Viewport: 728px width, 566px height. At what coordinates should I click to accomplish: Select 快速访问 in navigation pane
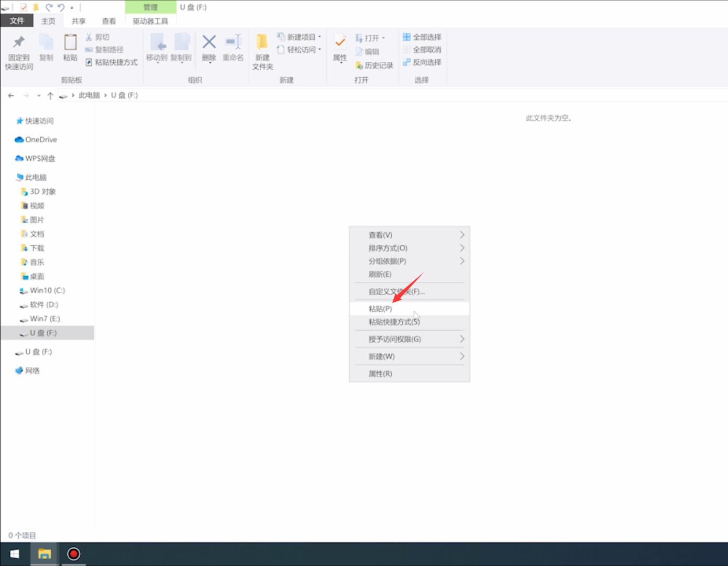click(x=39, y=121)
